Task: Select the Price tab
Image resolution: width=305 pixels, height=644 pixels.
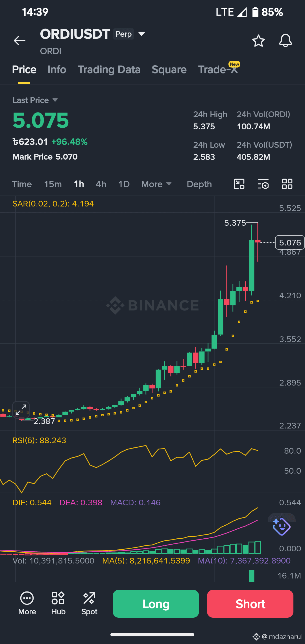Action: (x=24, y=70)
